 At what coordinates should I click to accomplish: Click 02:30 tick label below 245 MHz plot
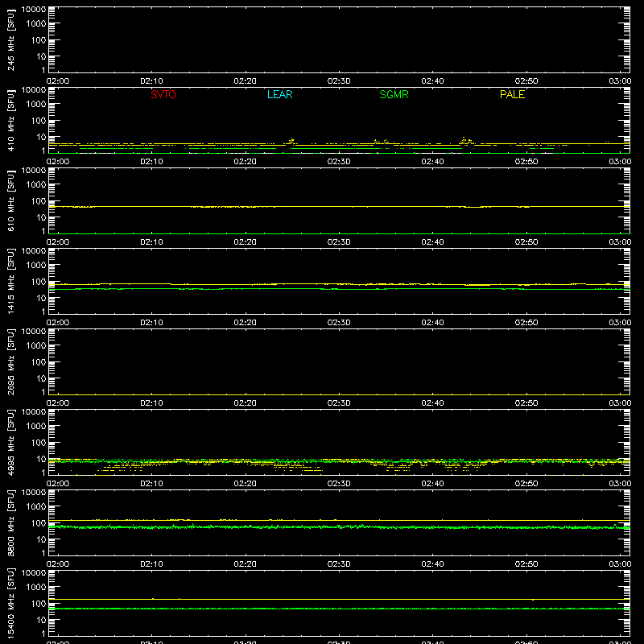pos(339,81)
